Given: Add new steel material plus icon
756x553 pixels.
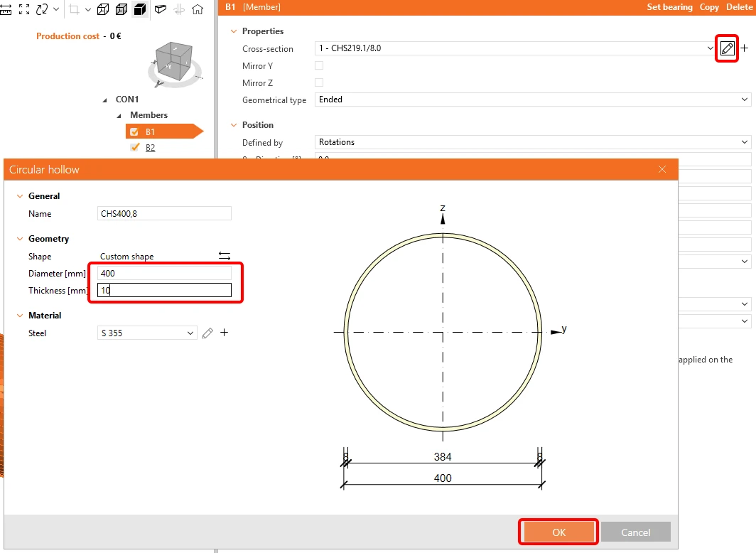Looking at the screenshot, I should pyautogui.click(x=225, y=333).
